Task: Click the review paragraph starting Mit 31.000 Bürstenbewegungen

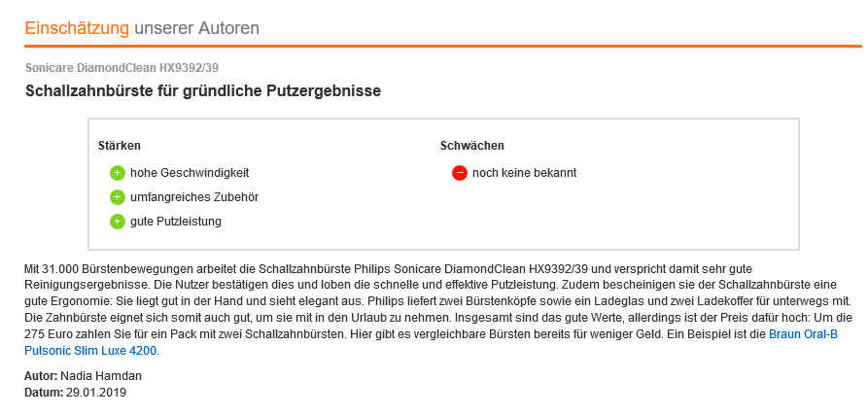Action: tap(389, 301)
